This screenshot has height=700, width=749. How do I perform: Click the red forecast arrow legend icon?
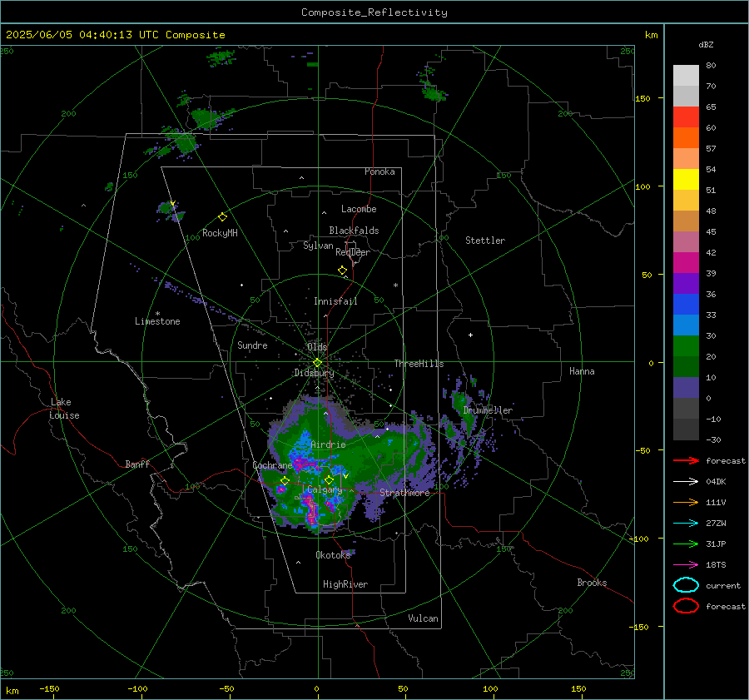point(686,460)
